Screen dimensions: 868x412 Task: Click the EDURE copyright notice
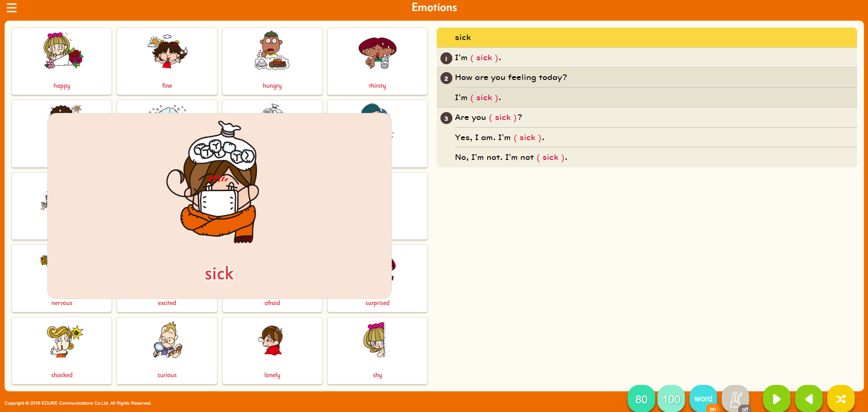[78, 403]
